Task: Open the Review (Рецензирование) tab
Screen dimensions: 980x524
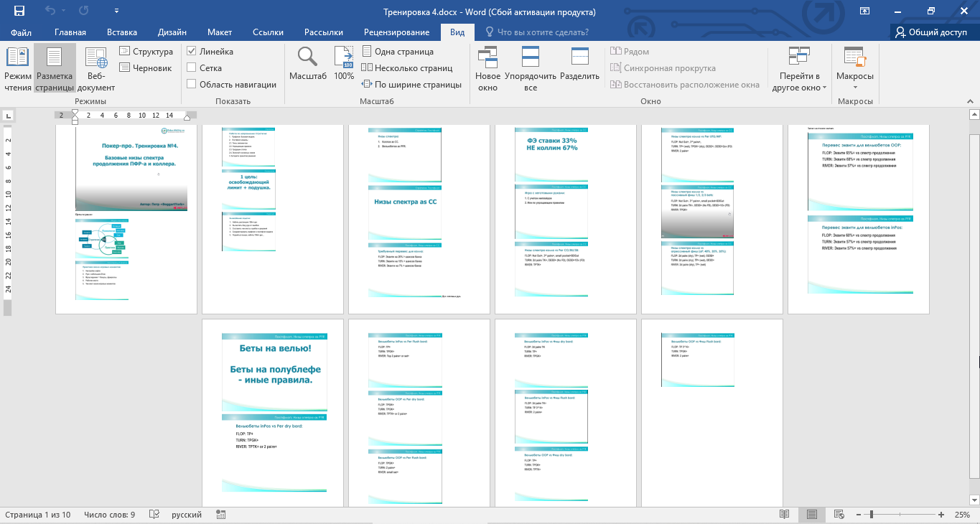Action: (x=396, y=32)
